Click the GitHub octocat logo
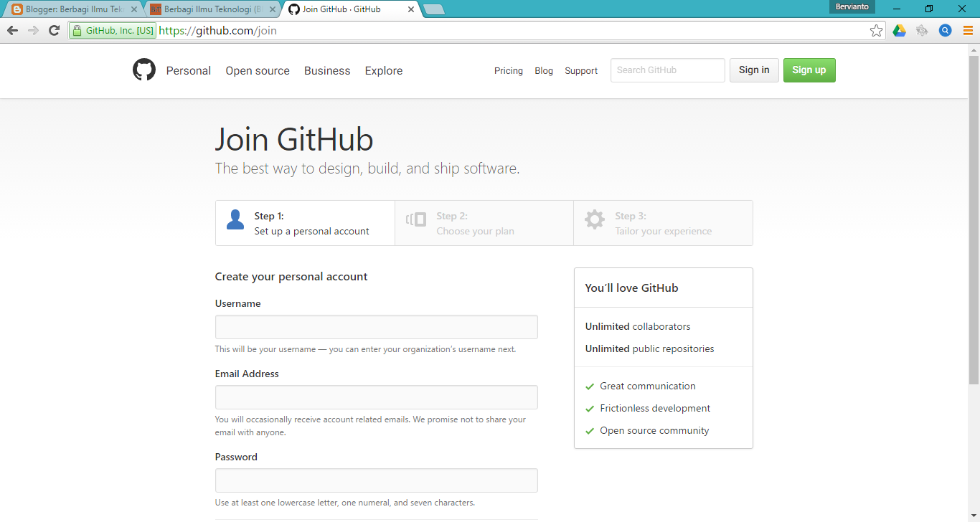980x522 pixels. coord(143,70)
